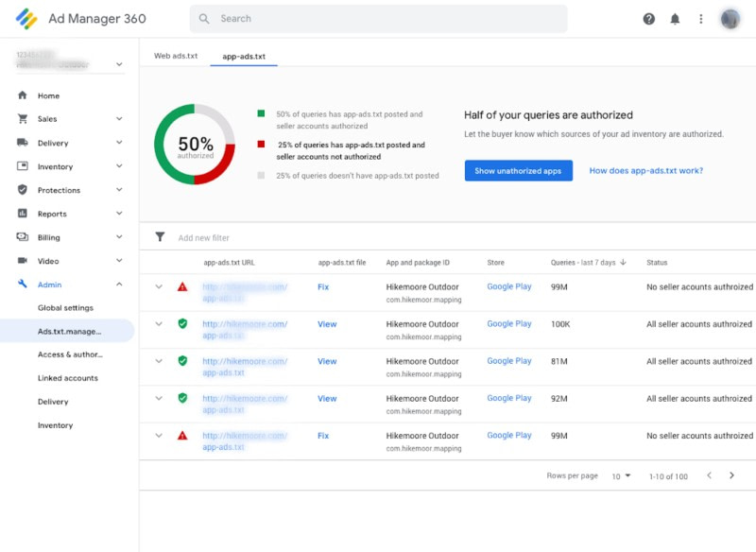
Task: Click the filter funnel icon above the table
Action: pyautogui.click(x=159, y=237)
